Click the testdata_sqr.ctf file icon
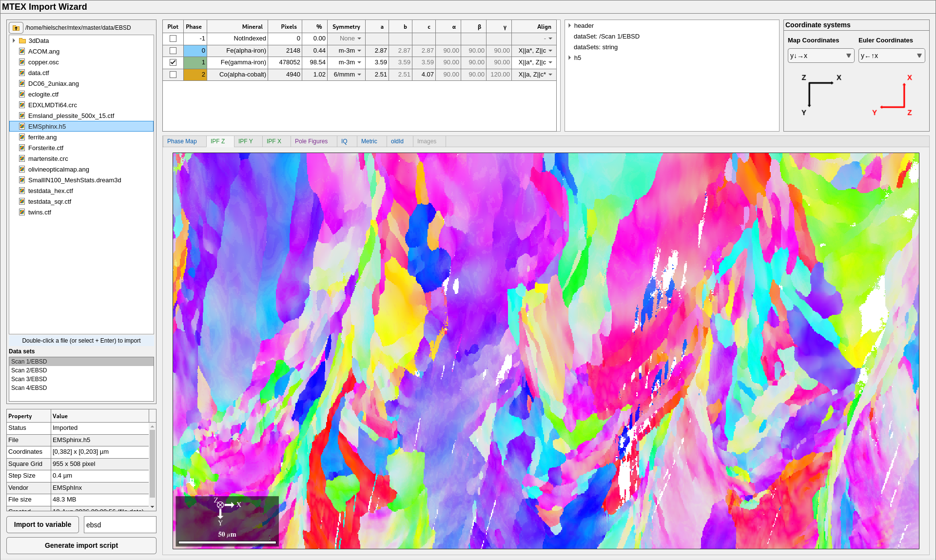Screen dimensions: 936x560 22,202
